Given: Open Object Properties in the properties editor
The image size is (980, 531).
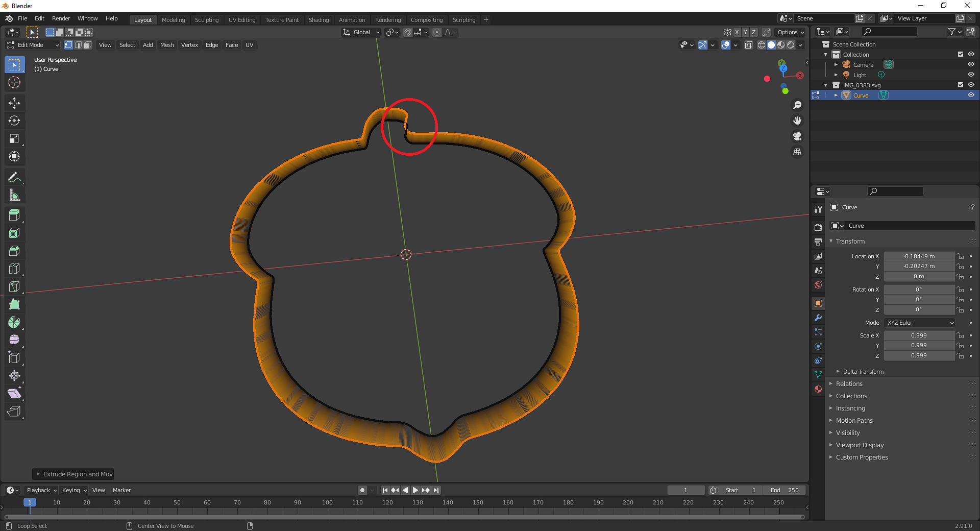Looking at the screenshot, I should click(x=818, y=303).
